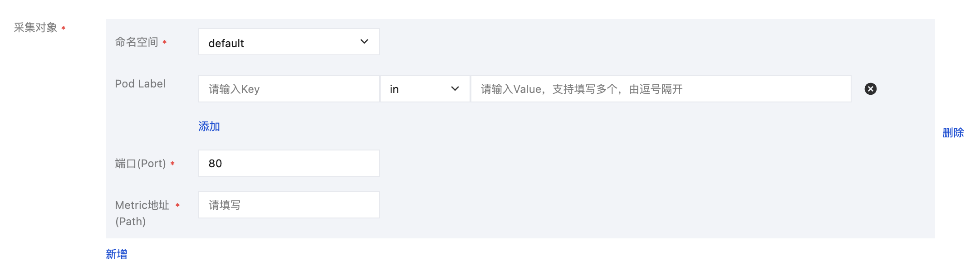Click the 端口(Port) field label
Viewport: 980px width, 271px height.
[140, 164]
